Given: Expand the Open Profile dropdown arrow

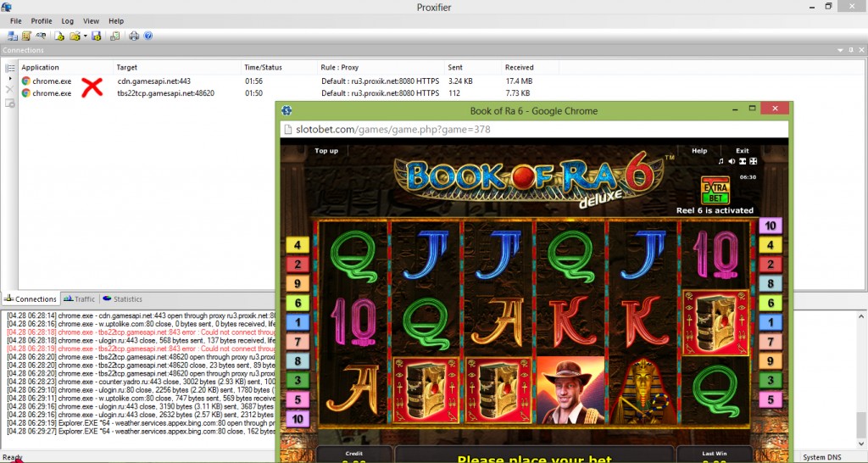Looking at the screenshot, I should [x=85, y=36].
